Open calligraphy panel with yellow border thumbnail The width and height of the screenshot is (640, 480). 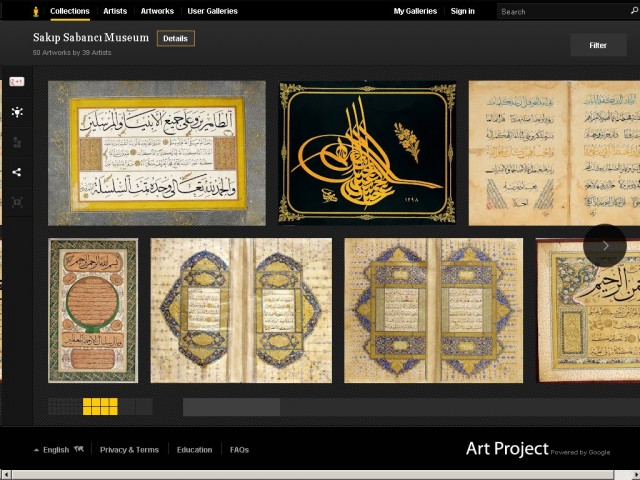click(x=157, y=153)
